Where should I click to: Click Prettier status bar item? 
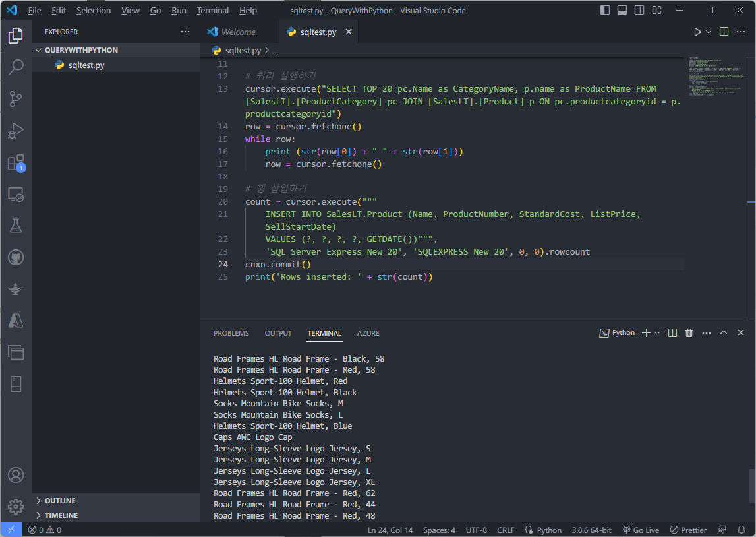tap(689, 530)
